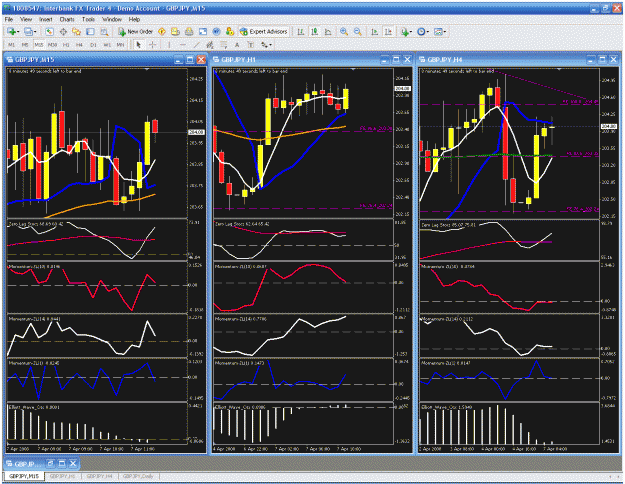625x484 pixels.
Task: Click the New Order button
Action: (x=136, y=31)
